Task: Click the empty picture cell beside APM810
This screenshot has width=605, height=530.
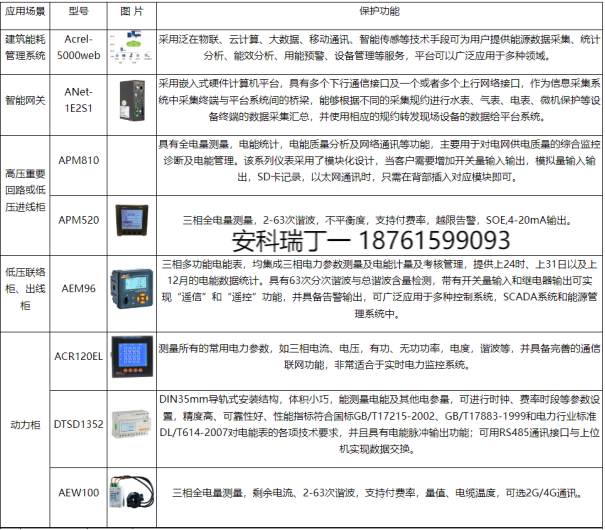Action: click(132, 165)
